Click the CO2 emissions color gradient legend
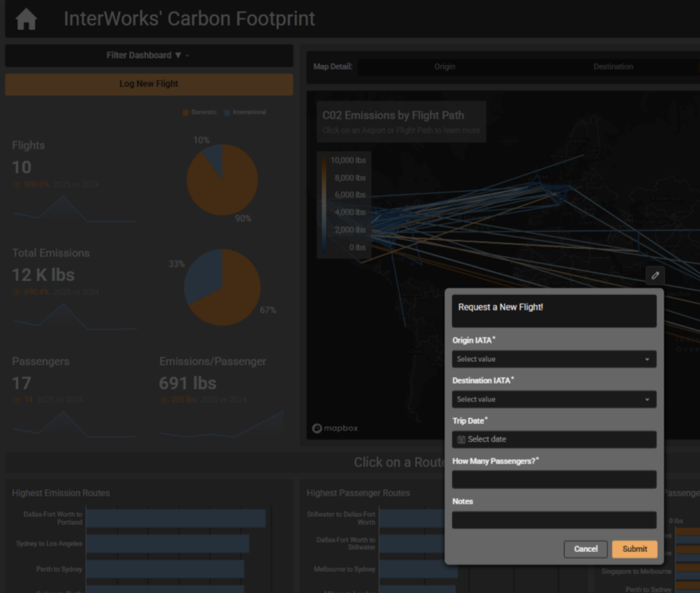 (x=323, y=204)
